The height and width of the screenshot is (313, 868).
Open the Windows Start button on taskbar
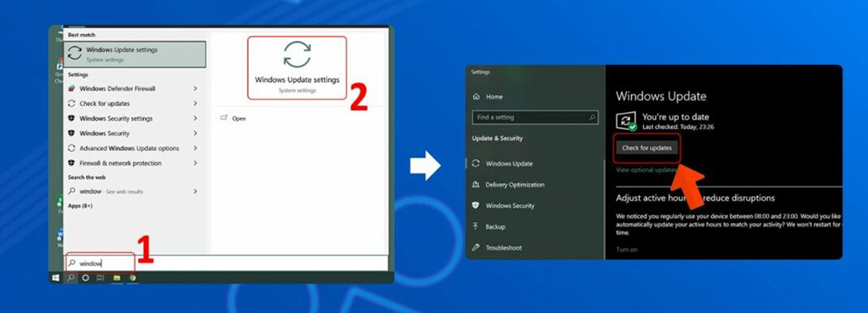[x=56, y=277]
